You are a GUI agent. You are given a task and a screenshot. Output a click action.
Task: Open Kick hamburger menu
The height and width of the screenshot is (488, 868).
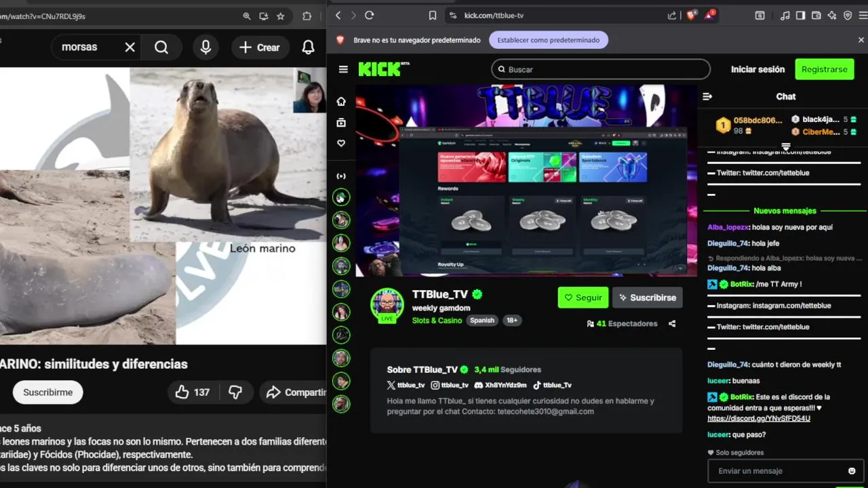point(343,69)
